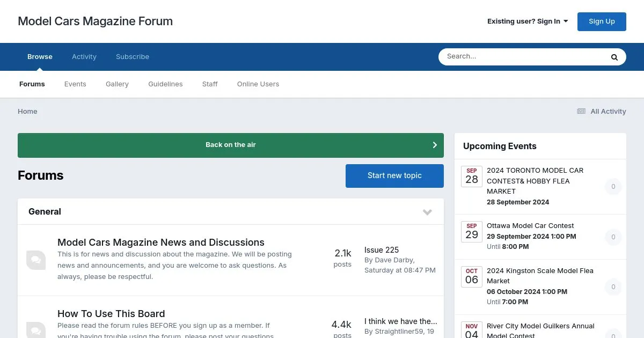The image size is (644, 338).
Task: Select the Forums submenu item
Action: [32, 84]
